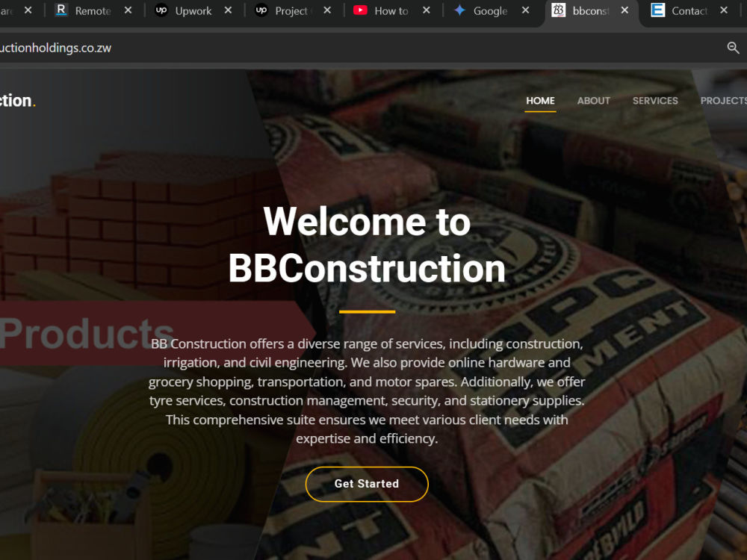Open the ABOUT nav link
The height and width of the screenshot is (560, 747).
pos(594,101)
